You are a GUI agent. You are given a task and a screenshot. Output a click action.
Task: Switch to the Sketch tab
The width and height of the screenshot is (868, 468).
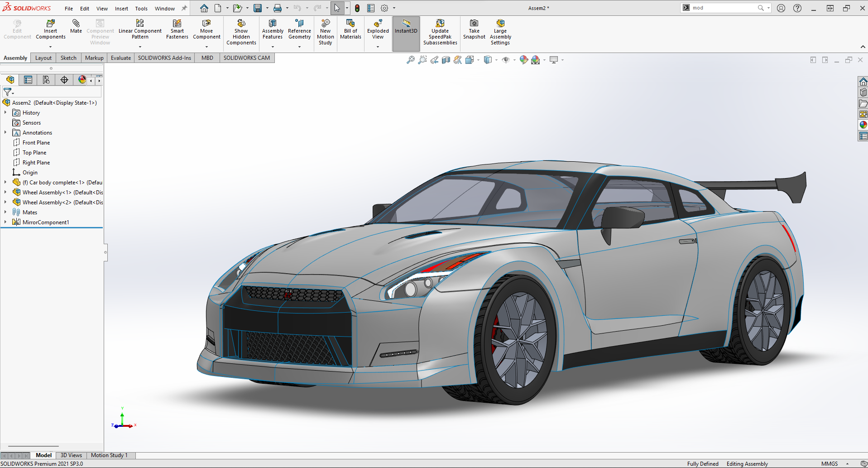click(x=68, y=58)
